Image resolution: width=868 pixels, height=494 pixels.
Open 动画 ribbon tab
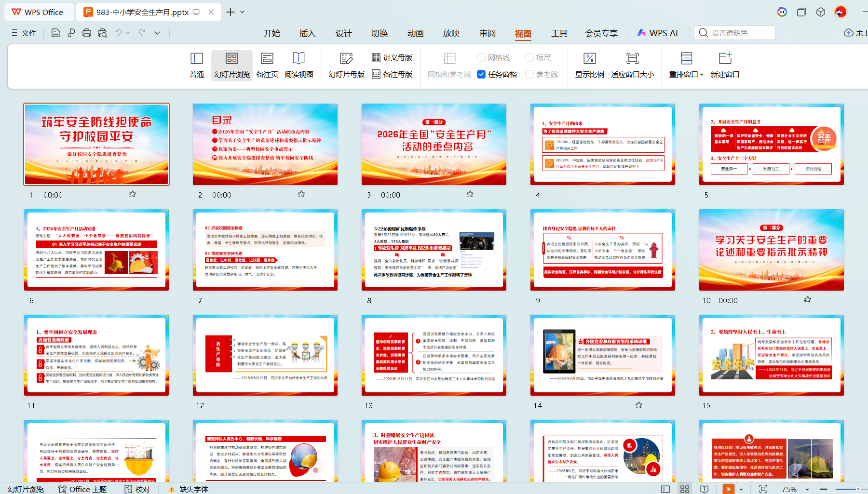[415, 33]
